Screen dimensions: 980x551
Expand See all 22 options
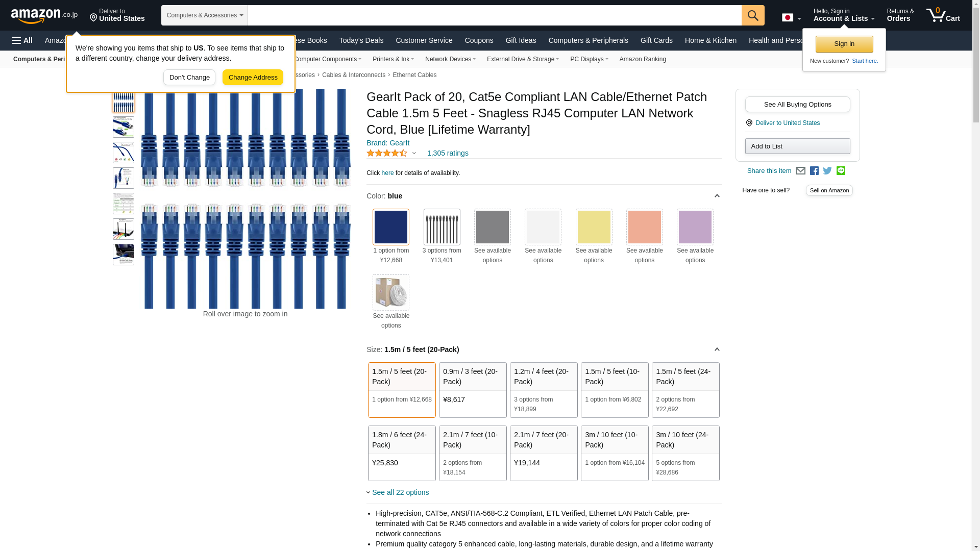(400, 492)
